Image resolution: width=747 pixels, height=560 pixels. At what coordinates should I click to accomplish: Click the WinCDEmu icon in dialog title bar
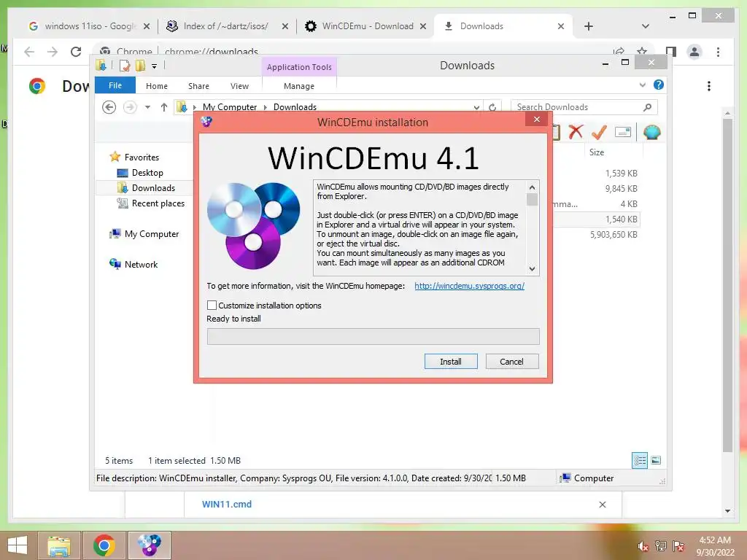coord(206,122)
